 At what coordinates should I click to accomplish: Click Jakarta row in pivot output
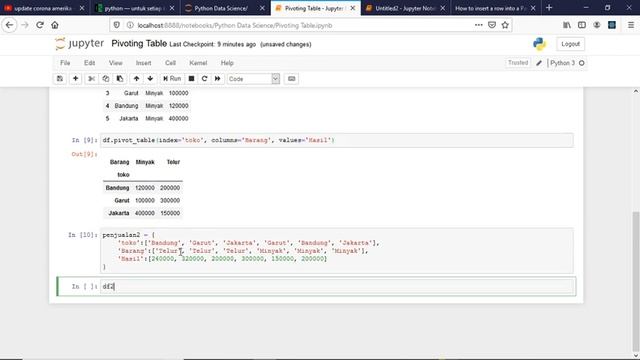143,213
